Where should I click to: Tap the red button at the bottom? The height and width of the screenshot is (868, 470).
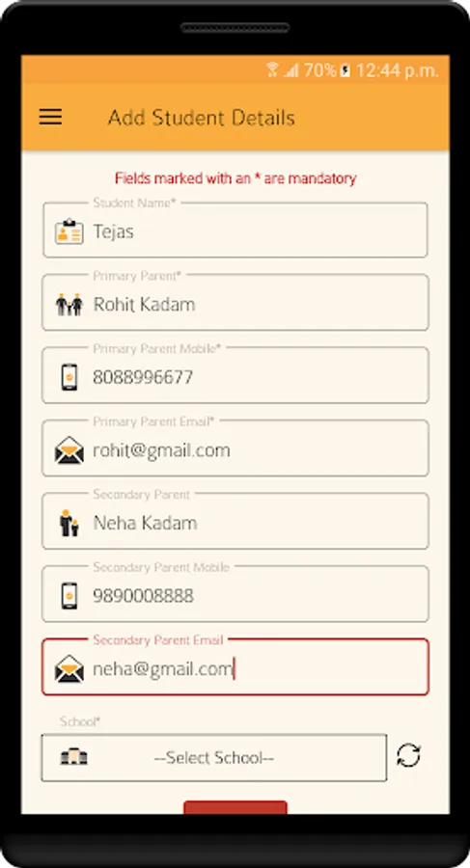(x=235, y=807)
